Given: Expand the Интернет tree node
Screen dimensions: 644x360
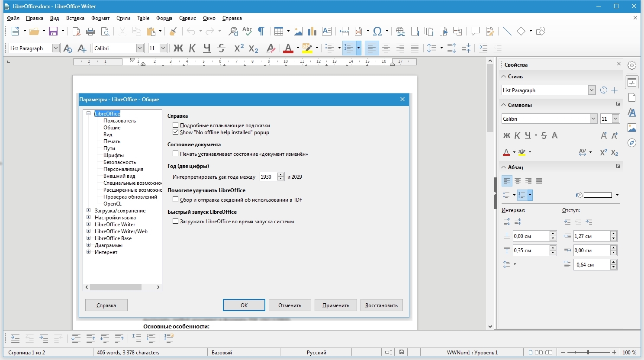Looking at the screenshot, I should click(88, 252).
